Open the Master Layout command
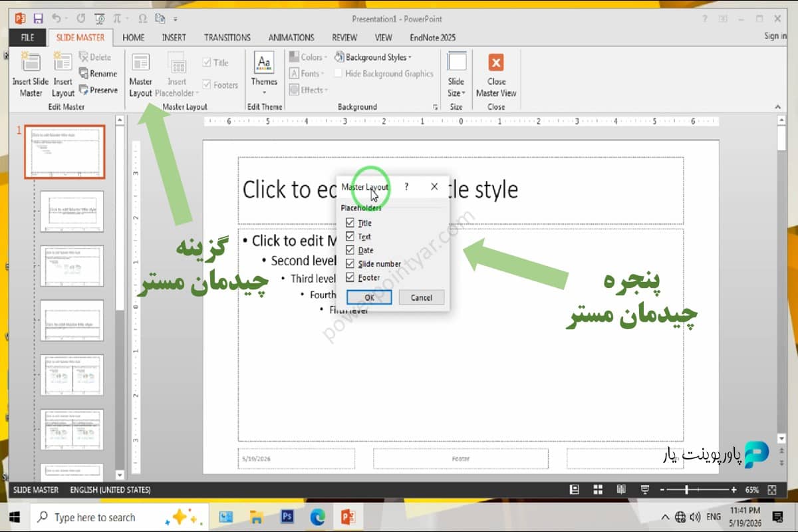 point(140,74)
